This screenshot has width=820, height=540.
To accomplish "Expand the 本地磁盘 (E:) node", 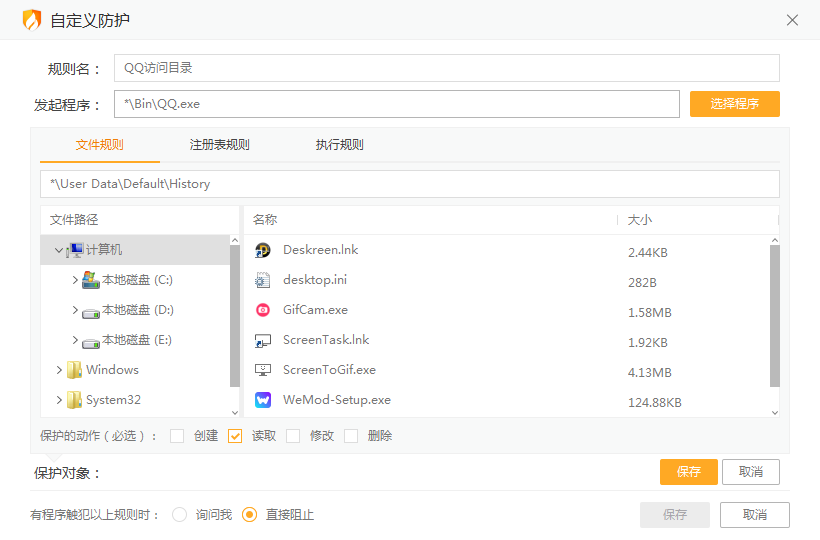I will click(x=75, y=340).
